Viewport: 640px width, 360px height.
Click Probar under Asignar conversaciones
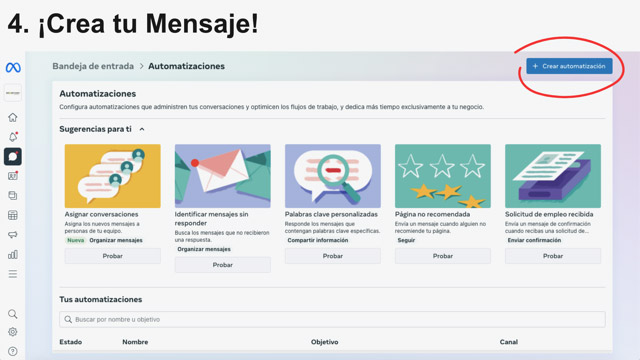click(x=113, y=256)
